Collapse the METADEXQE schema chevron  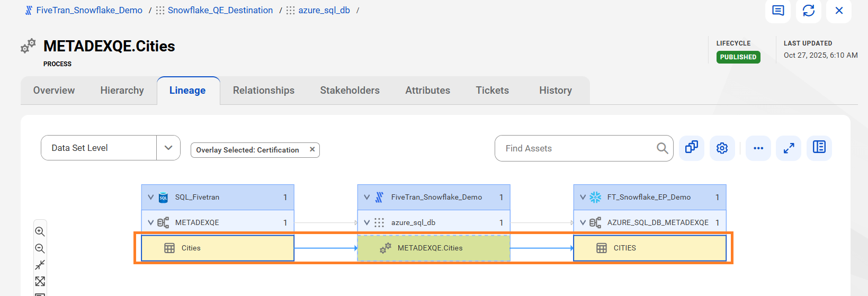click(151, 222)
